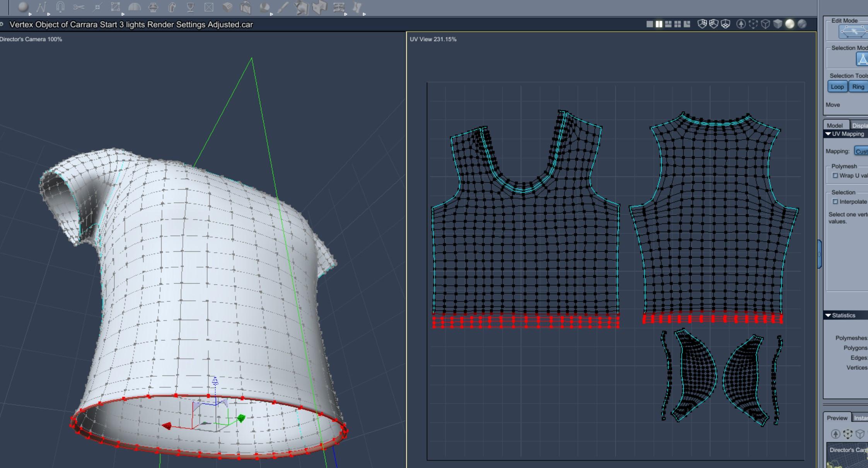868x468 pixels.
Task: Switch to the Model tab
Action: 835,125
